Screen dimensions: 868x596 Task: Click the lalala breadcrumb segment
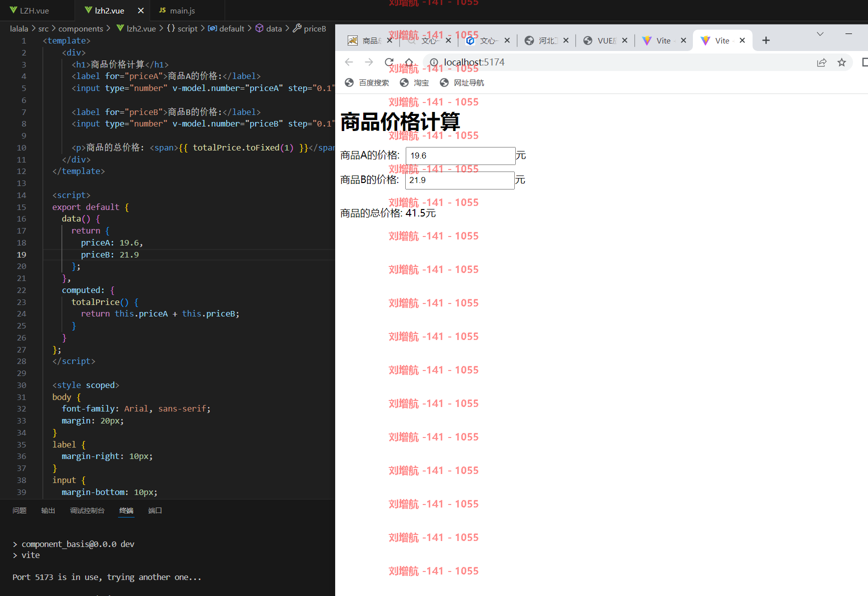coord(19,28)
